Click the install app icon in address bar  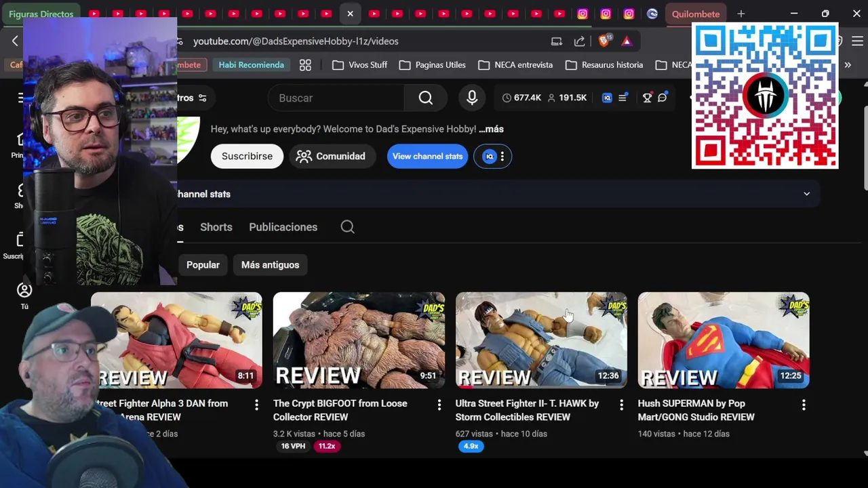pos(557,41)
